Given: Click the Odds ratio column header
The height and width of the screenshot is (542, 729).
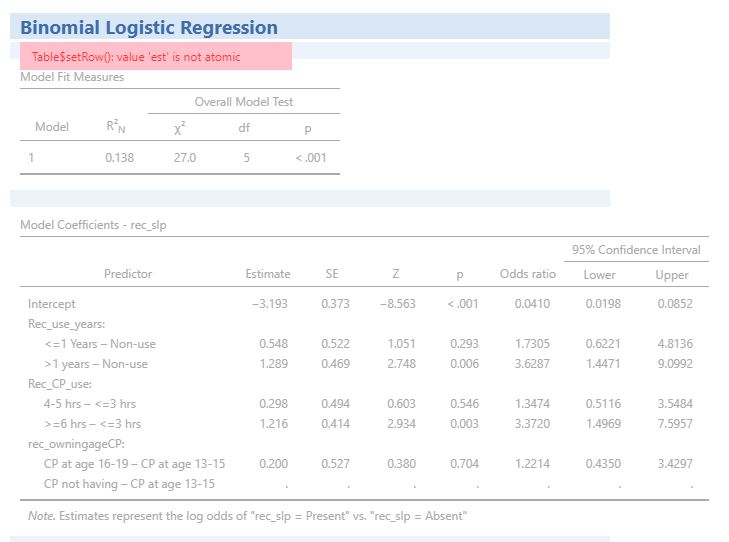Looking at the screenshot, I should 527,274.
